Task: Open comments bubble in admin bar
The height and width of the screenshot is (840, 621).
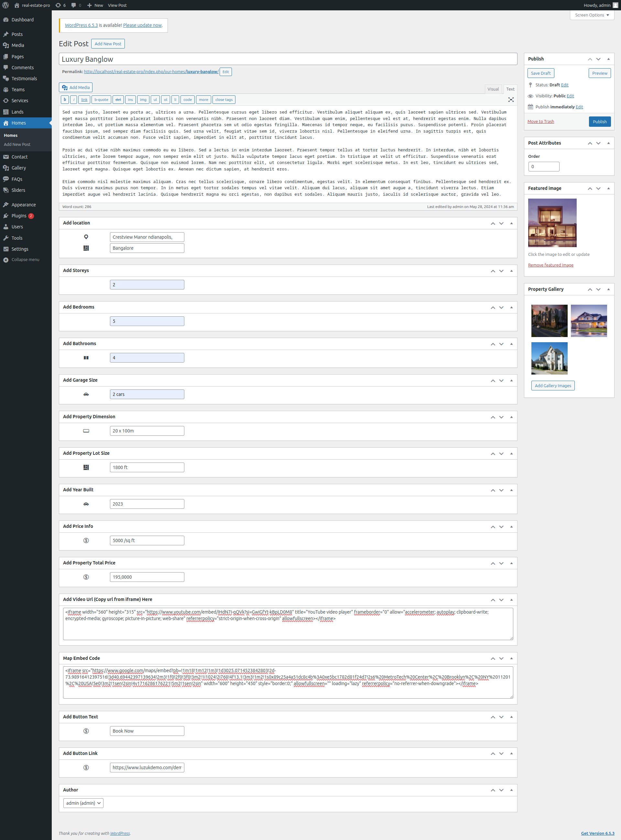Action: (76, 5)
